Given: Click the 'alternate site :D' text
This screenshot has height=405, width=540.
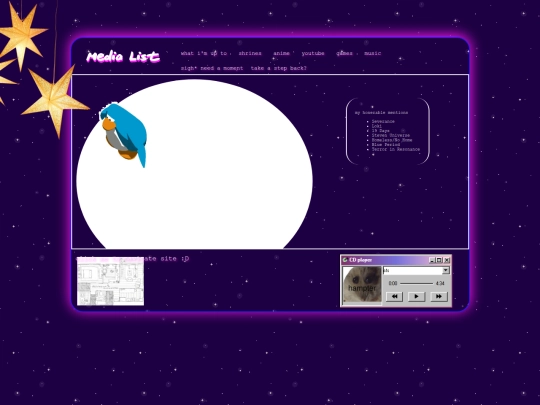Looking at the screenshot, I should click(167, 259).
